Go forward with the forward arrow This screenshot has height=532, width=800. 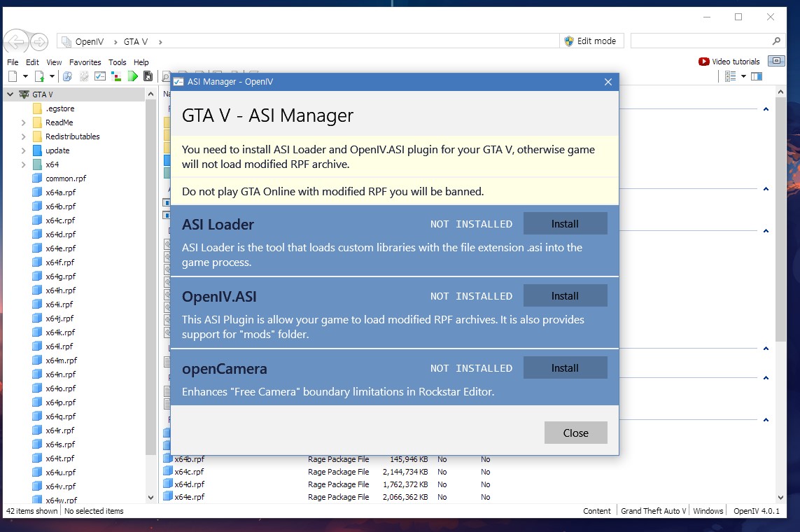[x=39, y=42]
